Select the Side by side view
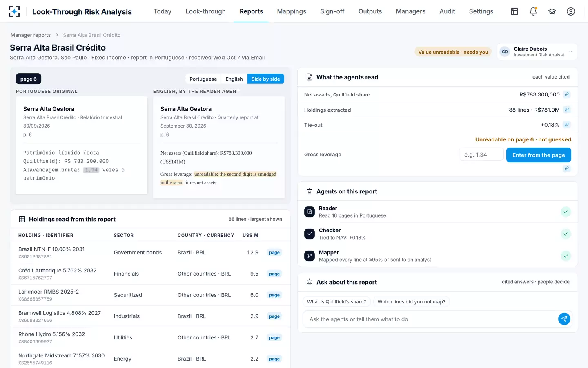Screen dimensions: 588x368 [266, 79]
